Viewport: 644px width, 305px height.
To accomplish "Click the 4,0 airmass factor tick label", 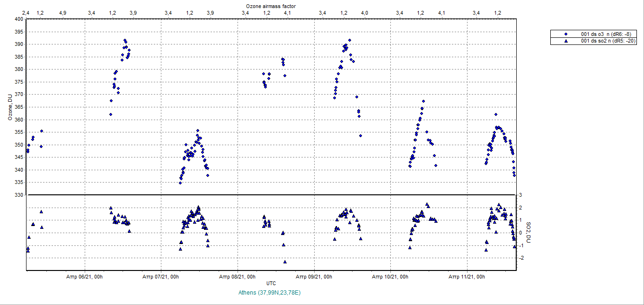I will pyautogui.click(x=364, y=13).
